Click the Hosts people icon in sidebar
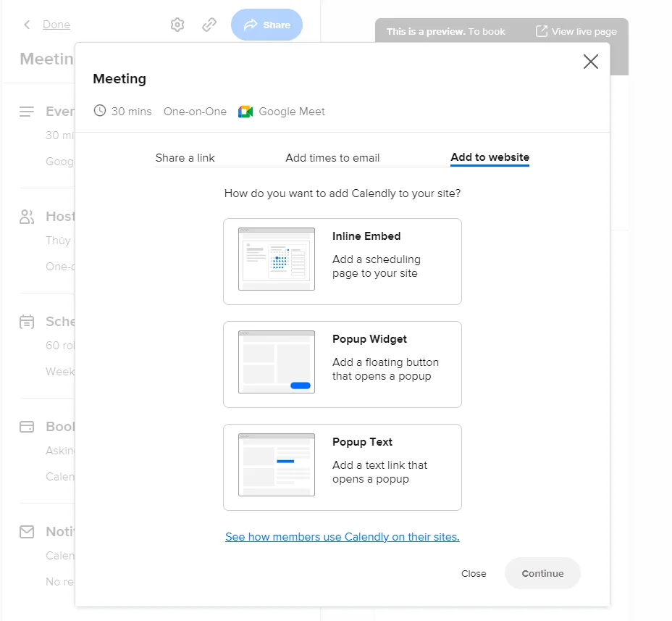The width and height of the screenshot is (672, 621). [x=27, y=217]
